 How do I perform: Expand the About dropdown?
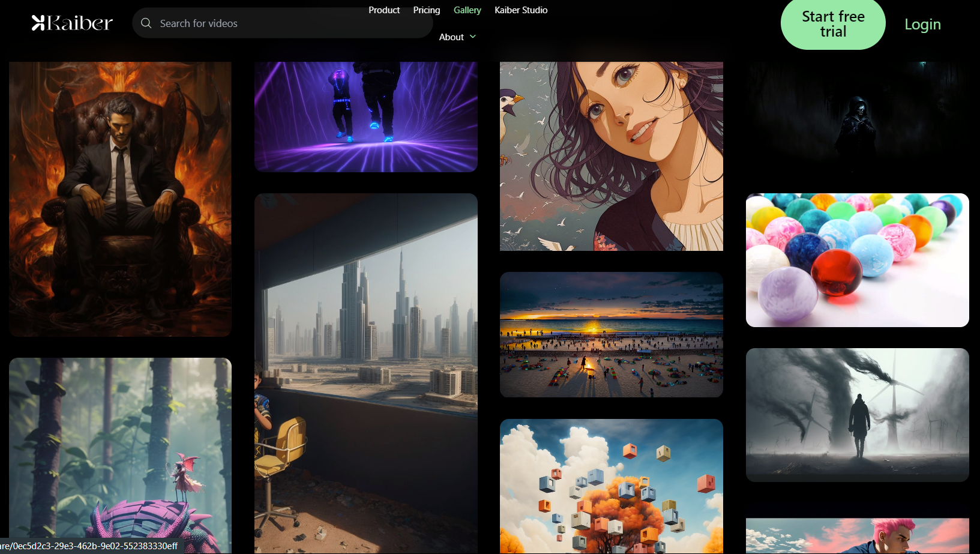(452, 37)
